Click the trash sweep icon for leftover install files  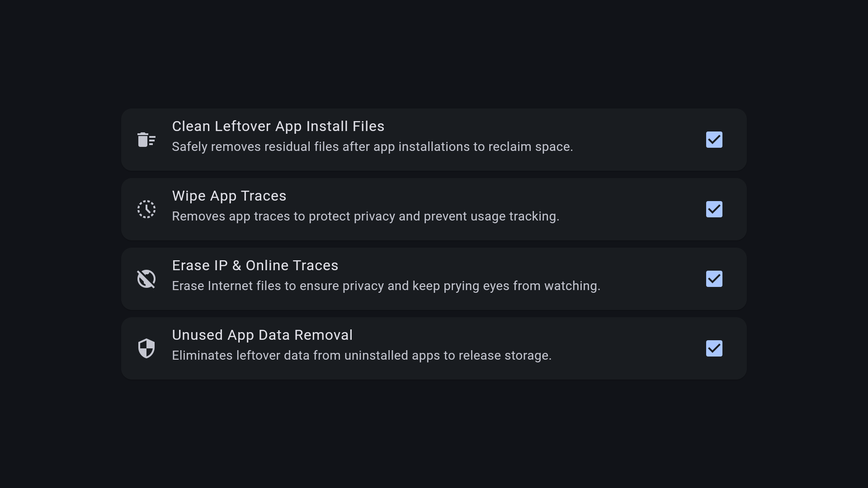point(146,140)
